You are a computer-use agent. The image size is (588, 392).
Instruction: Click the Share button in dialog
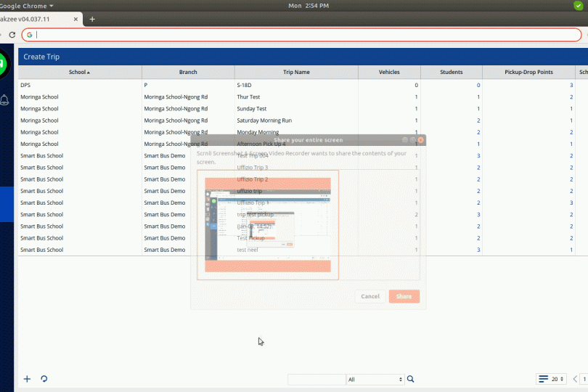coord(404,296)
